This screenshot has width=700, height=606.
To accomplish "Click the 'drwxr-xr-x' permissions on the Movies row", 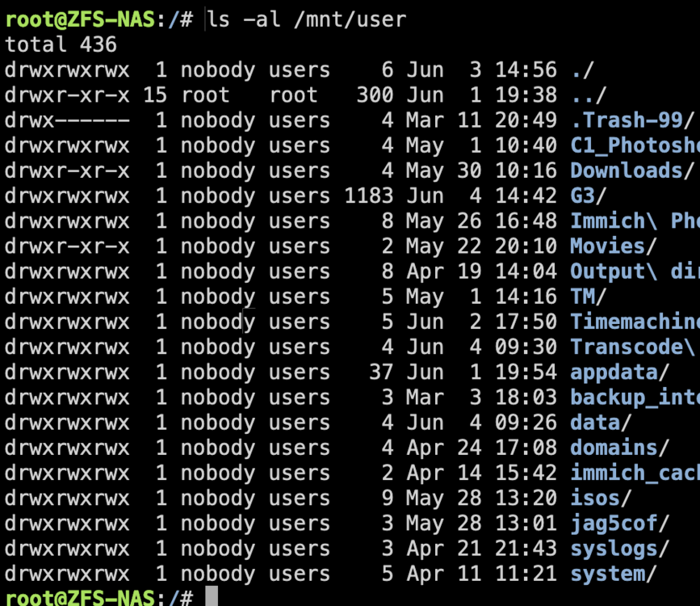I will (x=67, y=246).
